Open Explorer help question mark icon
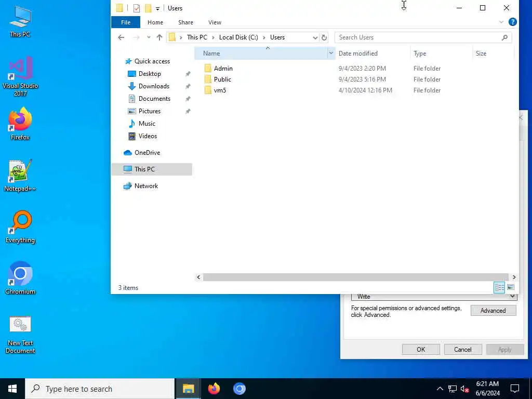532x399 pixels. 513,22
